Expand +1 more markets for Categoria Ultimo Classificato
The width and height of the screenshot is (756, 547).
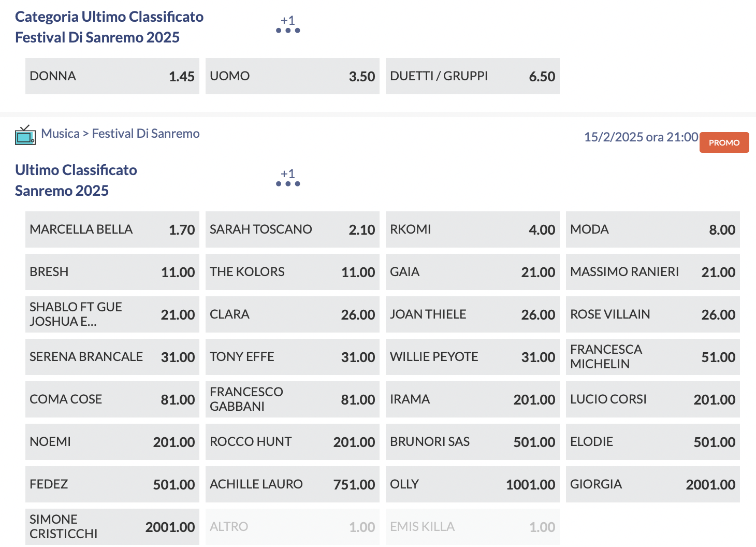coord(288,24)
